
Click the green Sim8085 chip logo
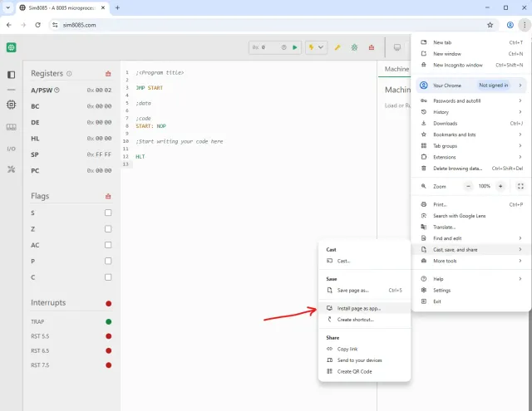click(x=11, y=47)
